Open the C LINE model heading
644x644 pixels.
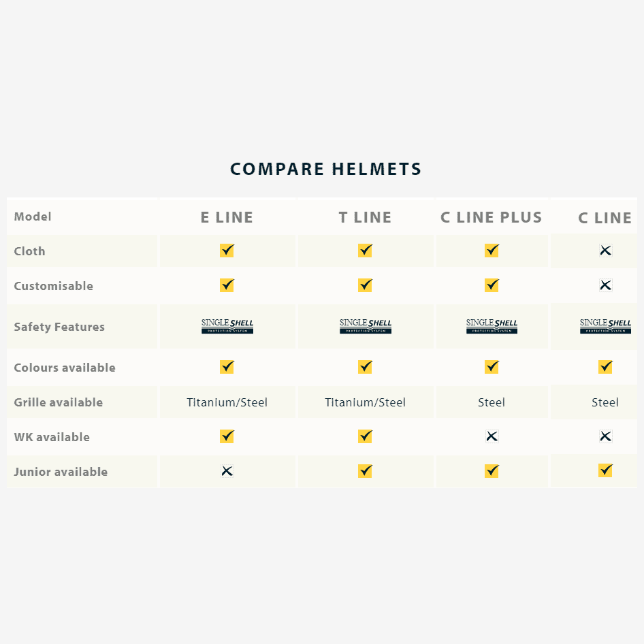[x=605, y=219]
